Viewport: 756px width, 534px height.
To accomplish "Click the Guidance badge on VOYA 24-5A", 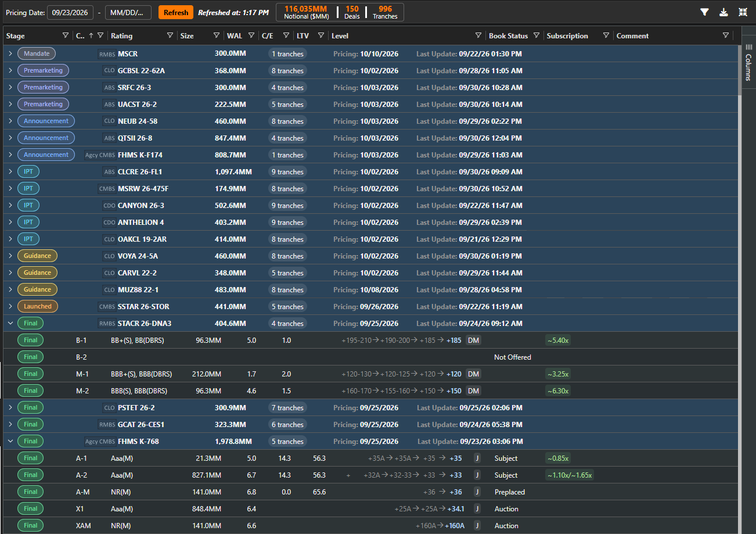I will [x=38, y=256].
